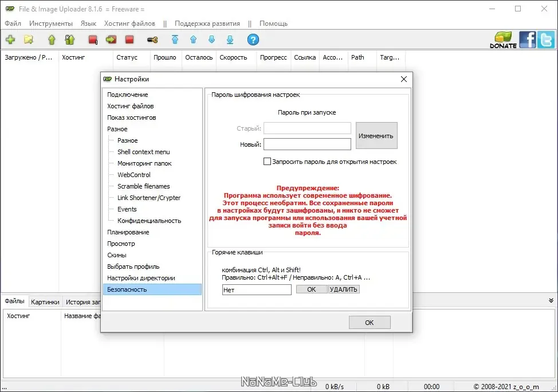Select Планирование settings item
The image size is (558, 392).
pyautogui.click(x=128, y=232)
